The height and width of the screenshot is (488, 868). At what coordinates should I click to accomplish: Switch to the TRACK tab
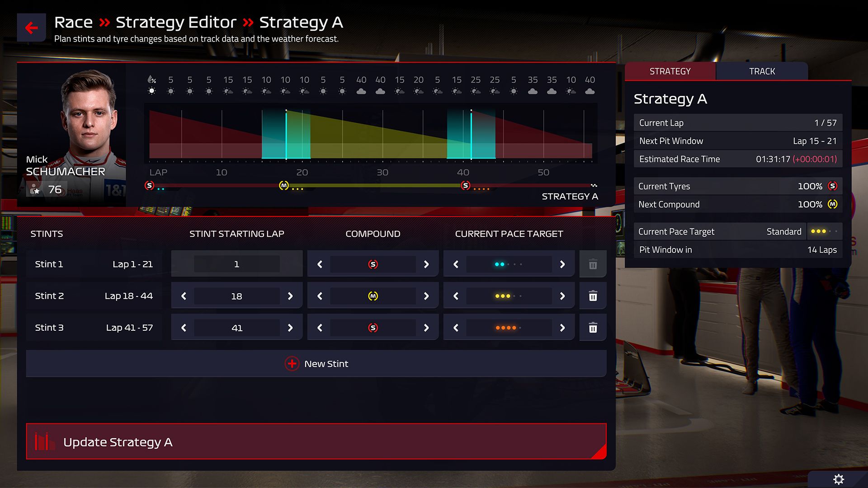[762, 71]
